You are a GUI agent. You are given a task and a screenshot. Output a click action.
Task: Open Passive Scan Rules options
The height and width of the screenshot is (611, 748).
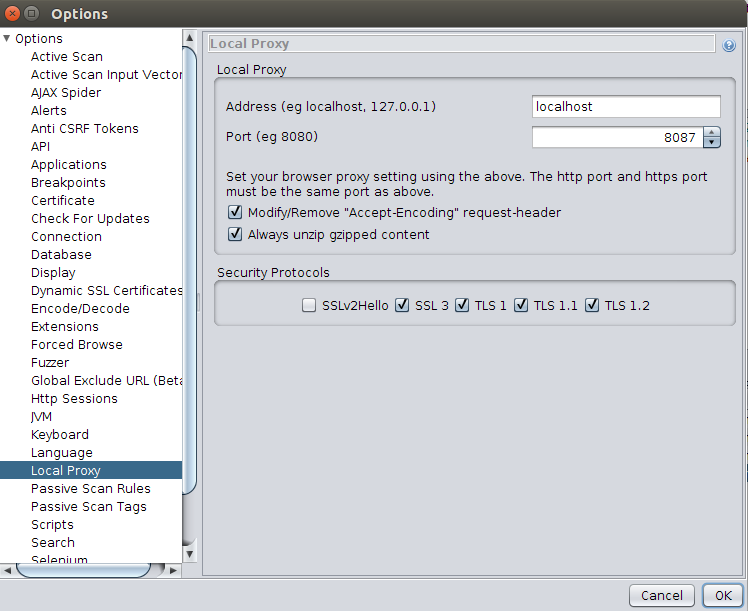click(91, 488)
